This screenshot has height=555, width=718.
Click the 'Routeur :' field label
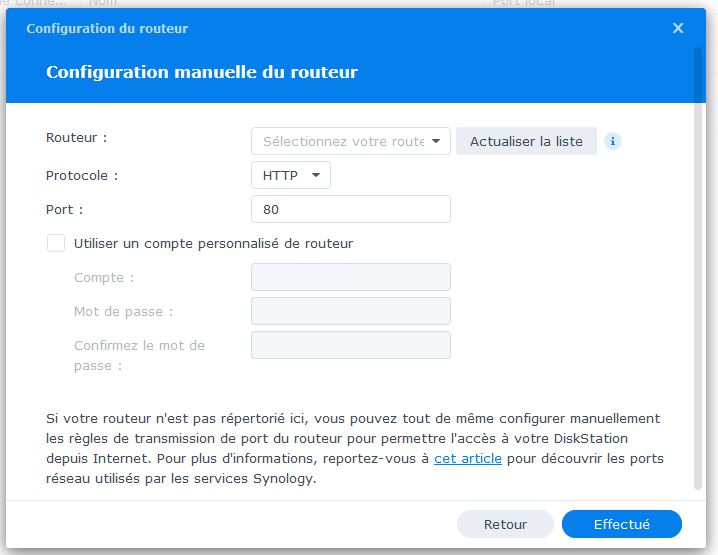(77, 138)
